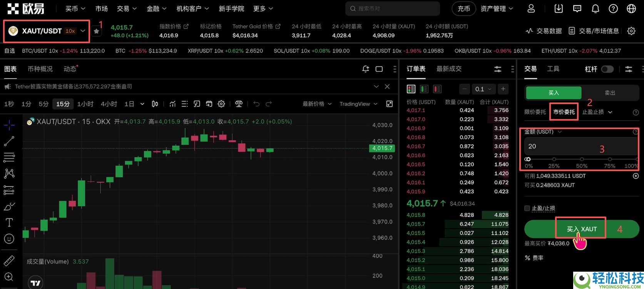Open the chat support icon
This screenshot has width=644, height=289.
pyautogui.click(x=577, y=8)
